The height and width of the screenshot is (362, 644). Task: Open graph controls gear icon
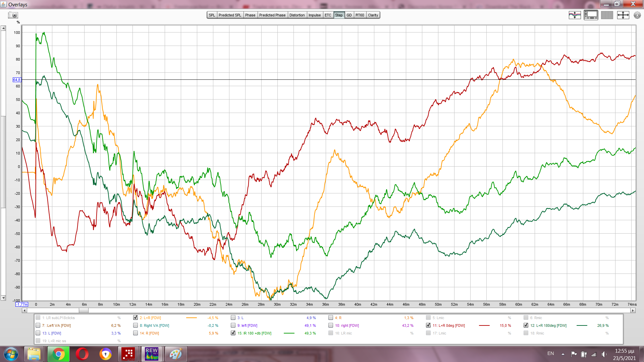(637, 15)
